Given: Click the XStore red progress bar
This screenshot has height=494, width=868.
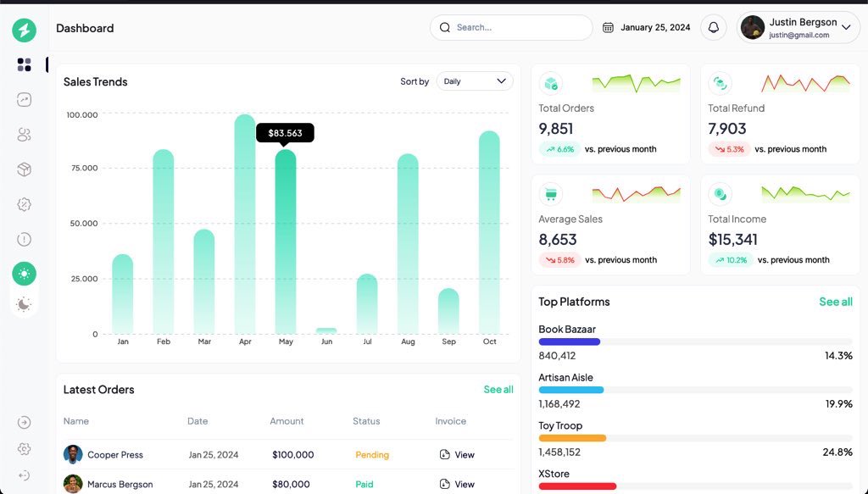Looking at the screenshot, I should (x=577, y=486).
